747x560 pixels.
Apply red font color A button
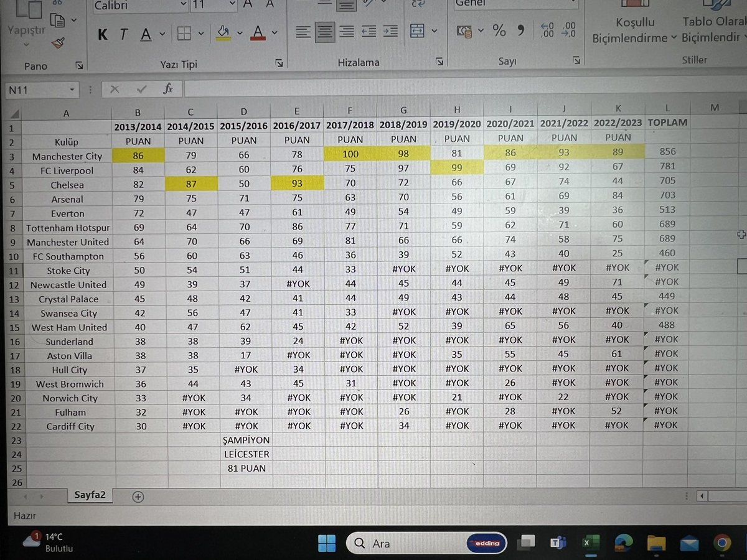pyautogui.click(x=259, y=32)
